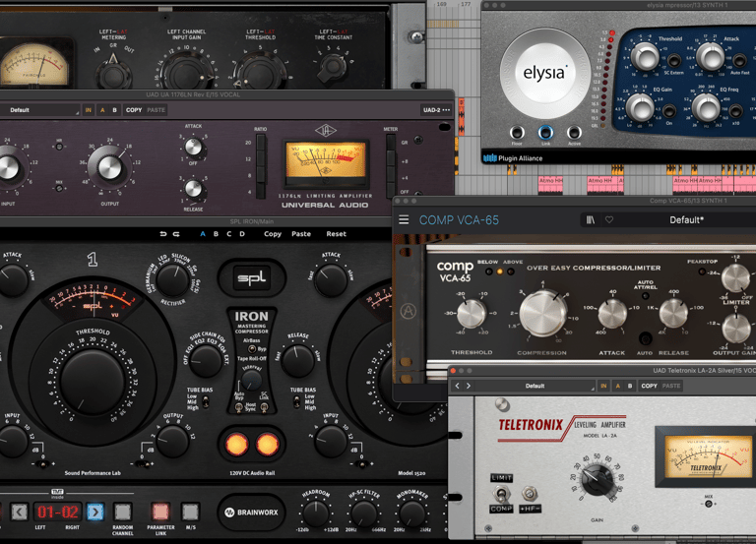This screenshot has height=544, width=756.
Task: Click the Arturia logo on VCA-65 rack ear
Action: tap(409, 312)
